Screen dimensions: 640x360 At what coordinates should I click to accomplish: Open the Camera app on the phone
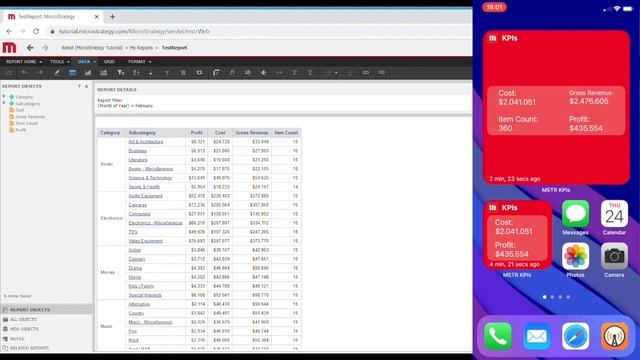click(x=614, y=256)
